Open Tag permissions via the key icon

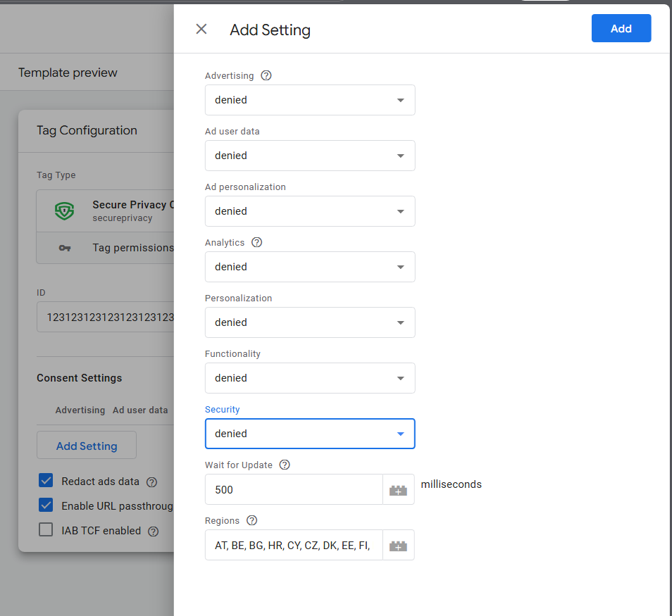[65, 247]
